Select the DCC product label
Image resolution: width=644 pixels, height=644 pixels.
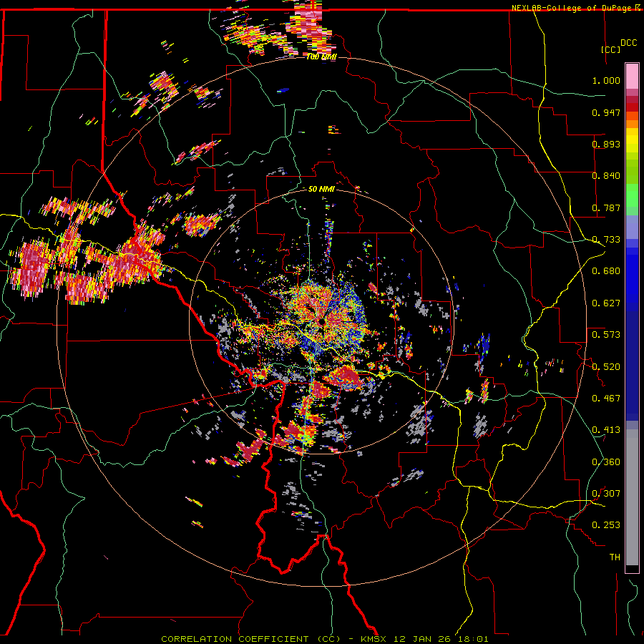tap(629, 43)
